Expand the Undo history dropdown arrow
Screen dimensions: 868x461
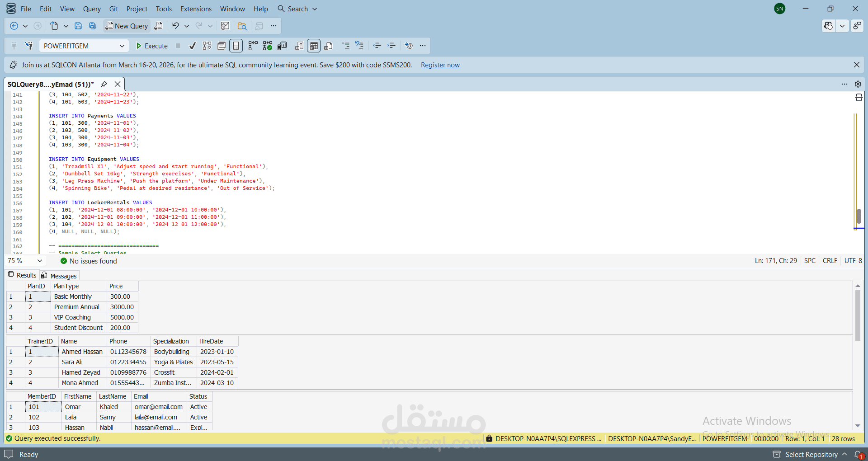click(x=187, y=26)
